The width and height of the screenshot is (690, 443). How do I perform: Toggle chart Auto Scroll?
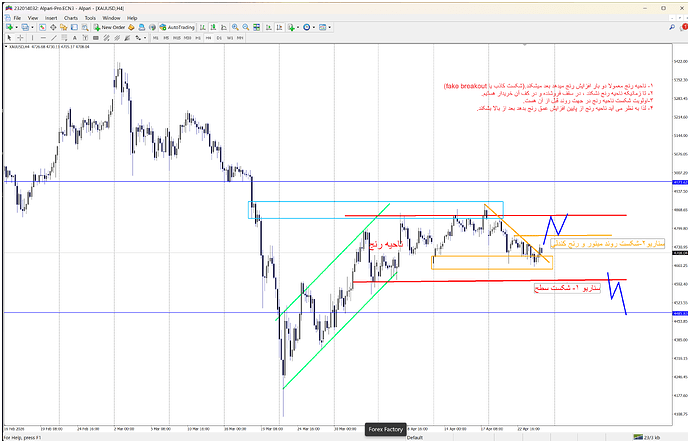(268, 27)
